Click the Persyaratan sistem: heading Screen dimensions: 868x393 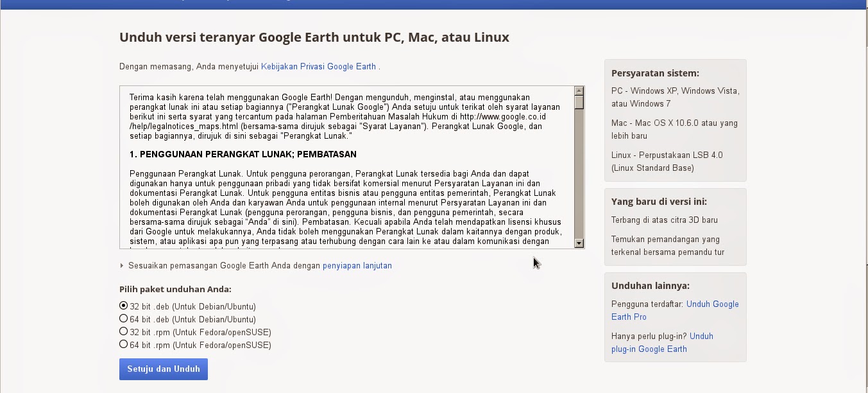click(x=655, y=73)
